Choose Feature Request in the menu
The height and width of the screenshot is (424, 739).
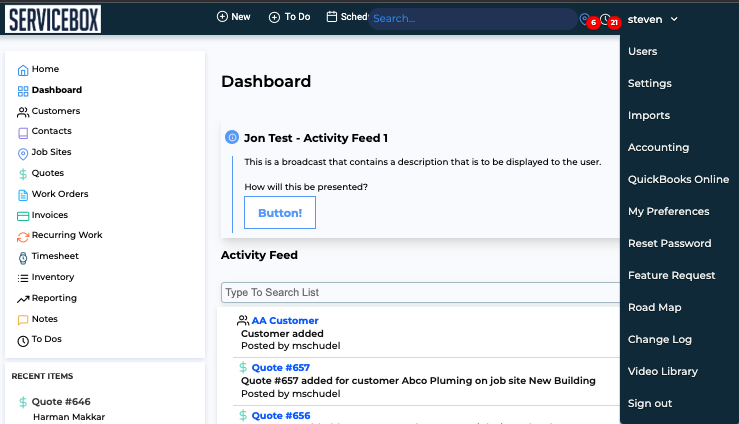coord(671,276)
